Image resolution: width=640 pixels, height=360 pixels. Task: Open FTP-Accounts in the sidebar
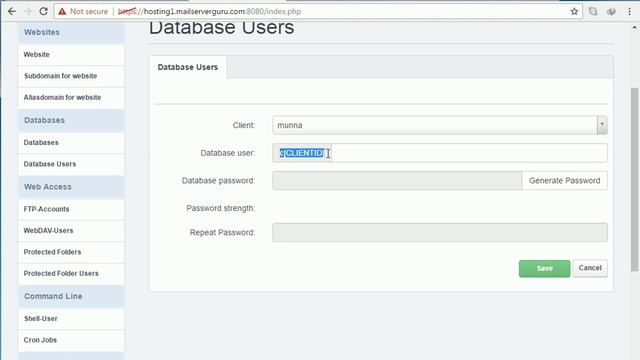pos(71,209)
